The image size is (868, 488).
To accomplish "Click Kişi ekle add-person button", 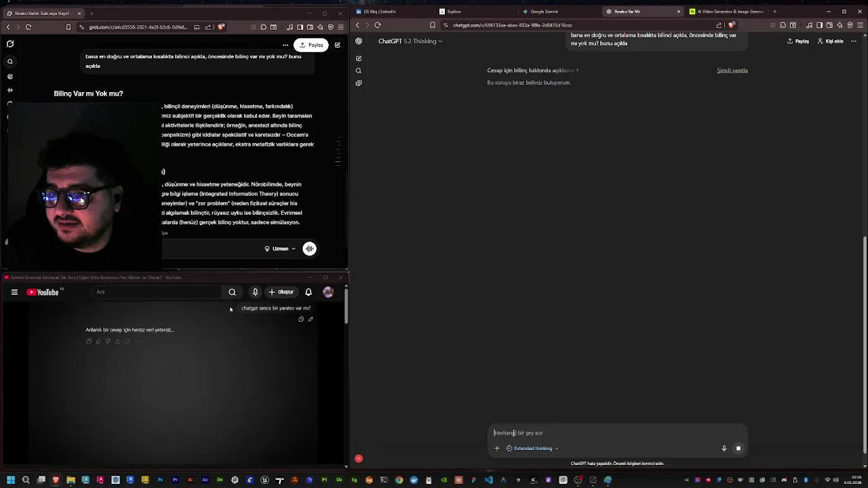I will pyautogui.click(x=830, y=41).
